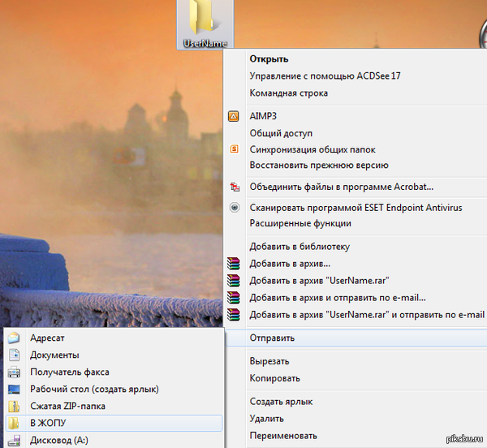Select the AIMP3 menu entry
Screen dimensions: 487x448
pyautogui.click(x=263, y=116)
